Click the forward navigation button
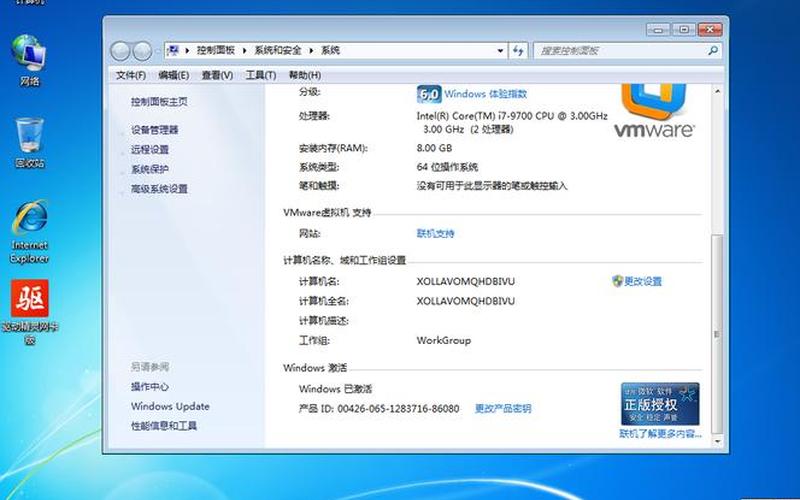Image resolution: width=800 pixels, height=500 pixels. pos(142,51)
